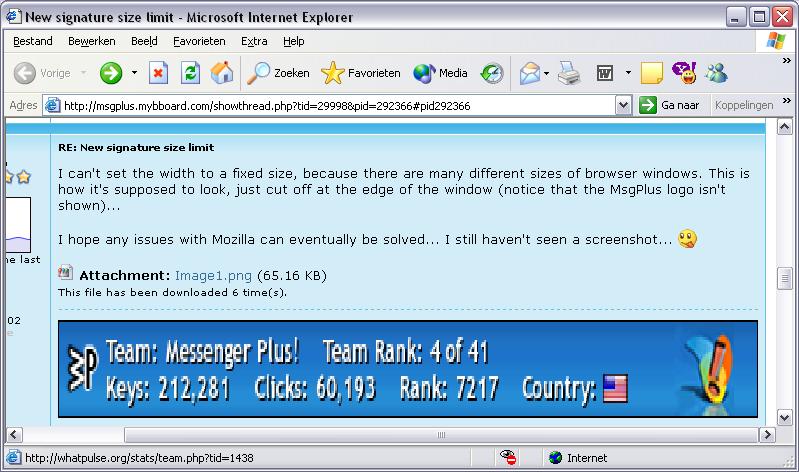
Task: Click the page icon in address bar
Action: click(x=52, y=106)
